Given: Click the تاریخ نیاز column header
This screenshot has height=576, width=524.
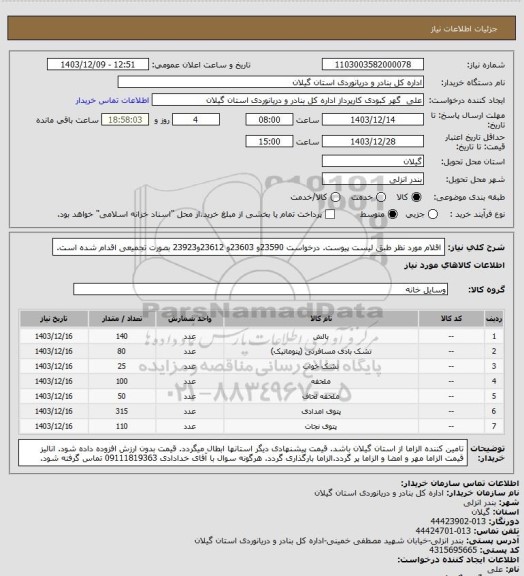Looking at the screenshot, I should coord(54,318).
